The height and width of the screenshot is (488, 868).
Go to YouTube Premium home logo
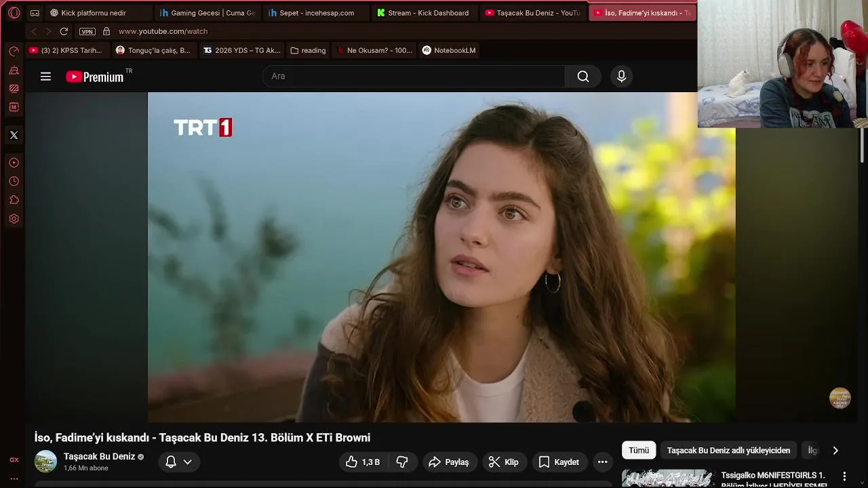(95, 77)
